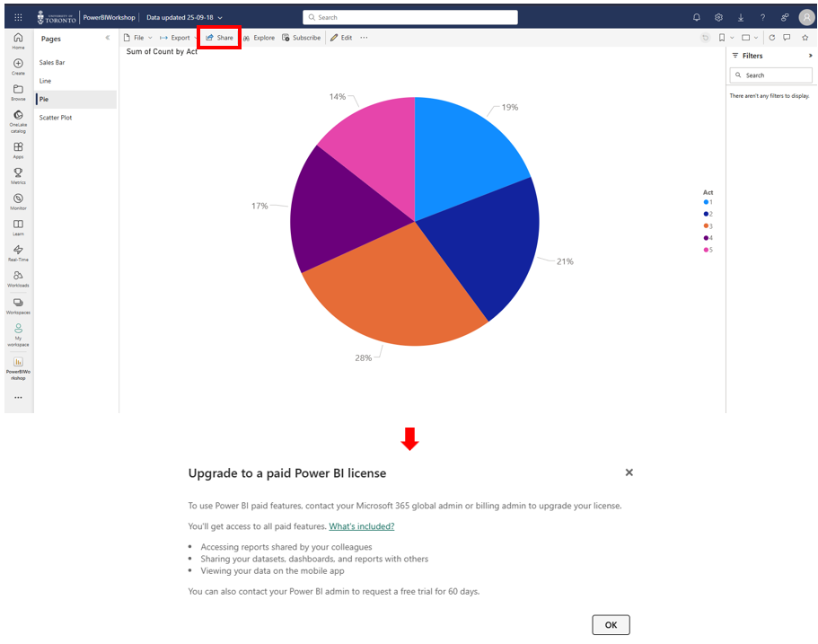Click Edit in the toolbar
This screenshot has height=644, width=818.
pos(341,38)
